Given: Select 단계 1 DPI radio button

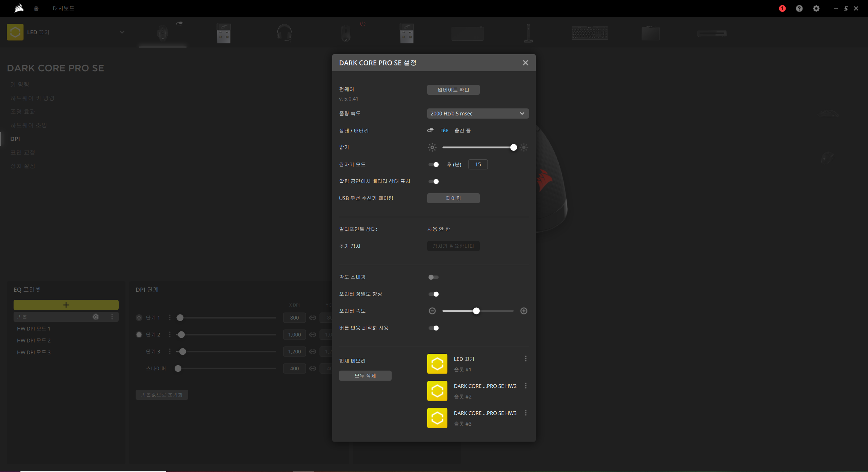Looking at the screenshot, I should [139, 318].
